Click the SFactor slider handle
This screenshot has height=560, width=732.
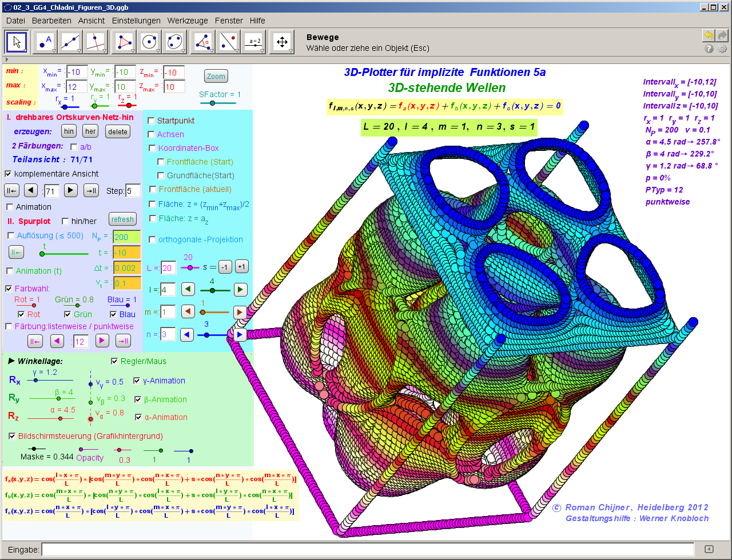213,103
